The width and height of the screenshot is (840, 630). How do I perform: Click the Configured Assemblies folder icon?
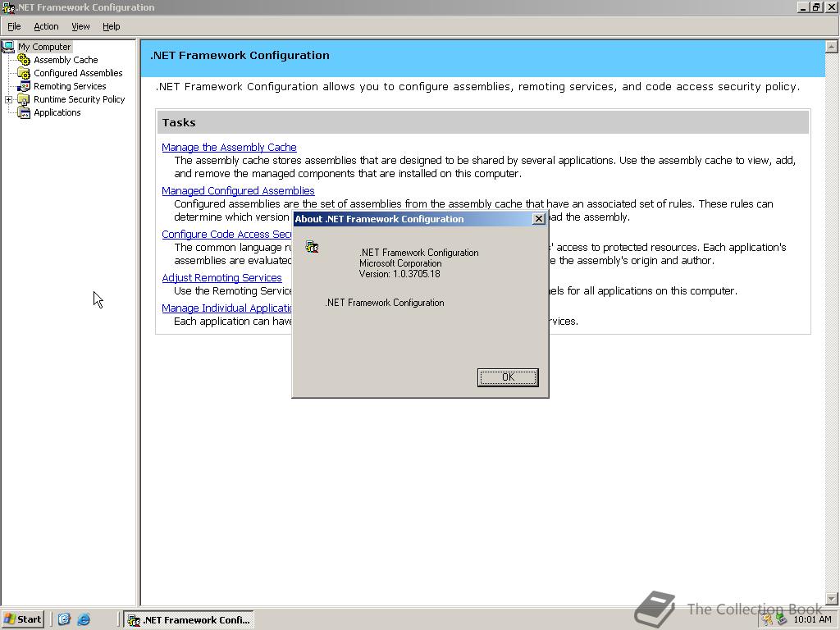click(x=24, y=73)
